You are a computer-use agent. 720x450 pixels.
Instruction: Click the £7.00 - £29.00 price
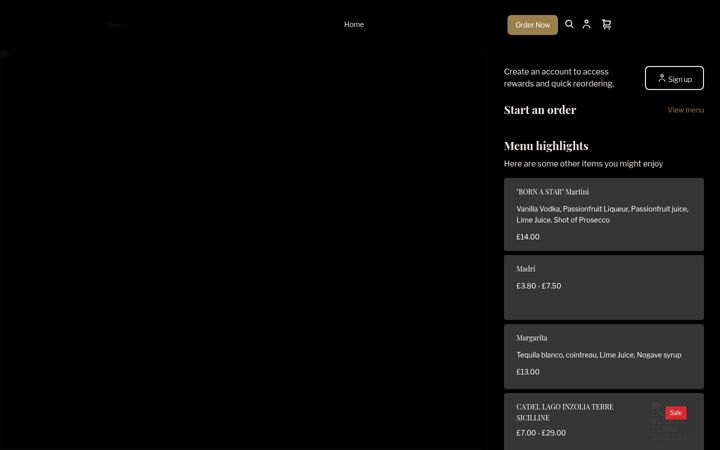pos(541,433)
